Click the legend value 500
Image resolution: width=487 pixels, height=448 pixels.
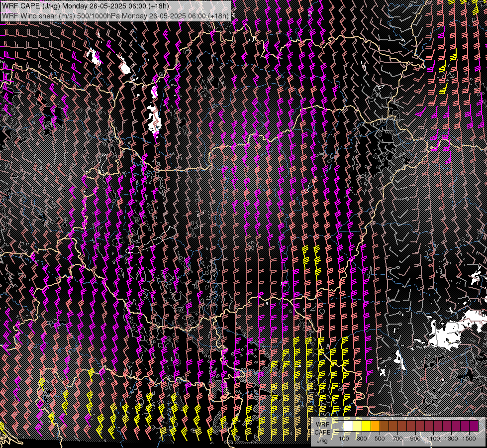[380, 439]
